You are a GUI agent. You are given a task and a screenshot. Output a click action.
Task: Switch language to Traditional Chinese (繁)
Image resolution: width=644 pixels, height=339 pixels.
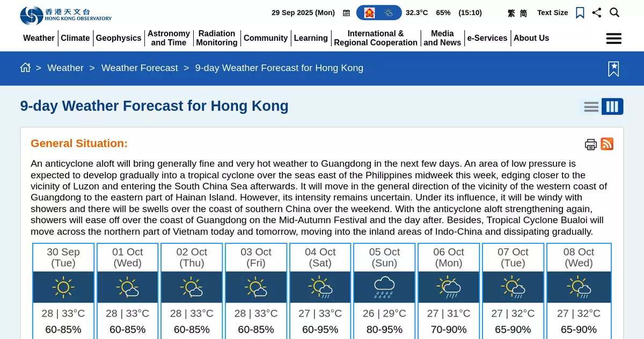511,13
